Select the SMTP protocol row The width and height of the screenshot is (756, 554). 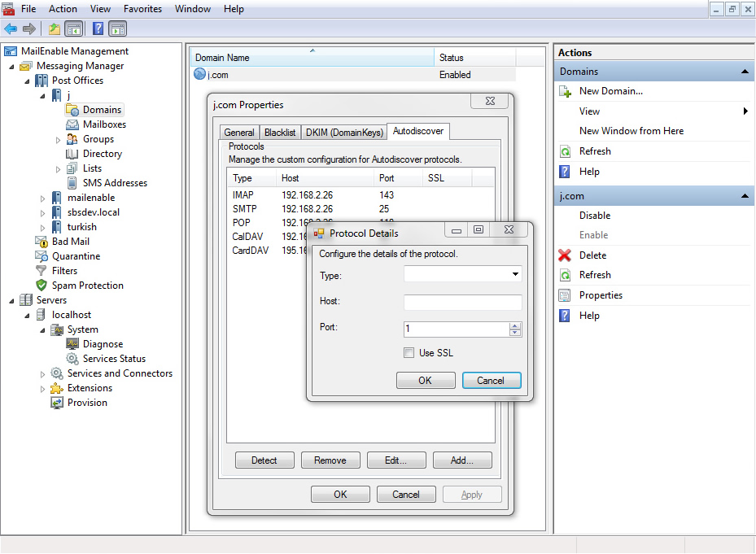(x=361, y=209)
